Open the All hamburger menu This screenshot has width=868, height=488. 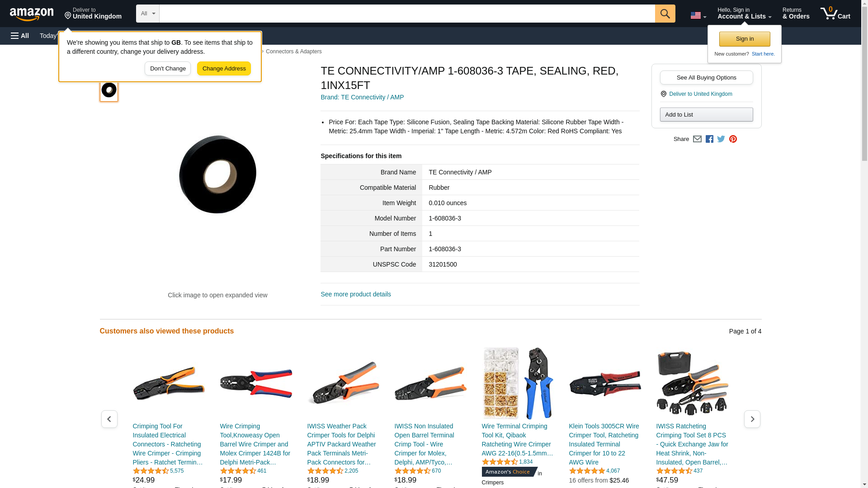pyautogui.click(x=20, y=36)
